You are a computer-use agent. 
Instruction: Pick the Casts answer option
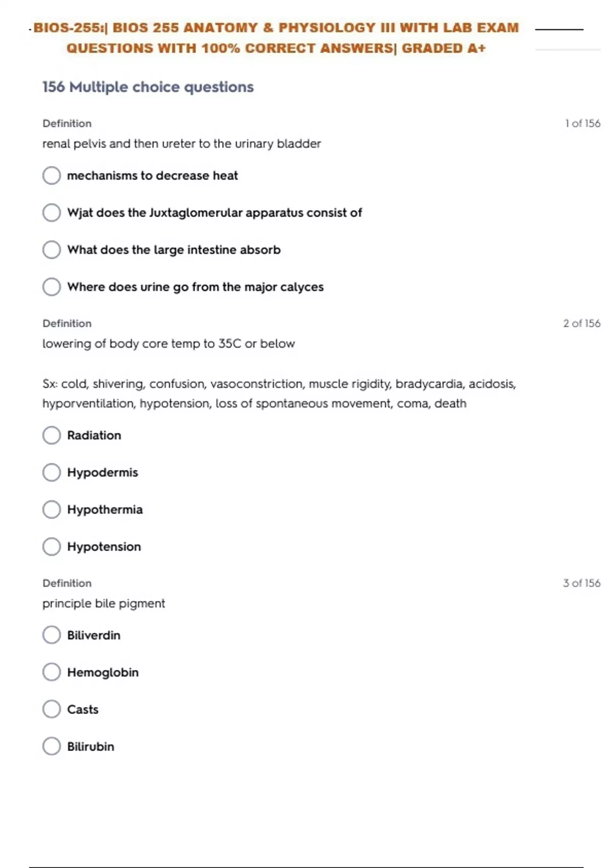52,709
